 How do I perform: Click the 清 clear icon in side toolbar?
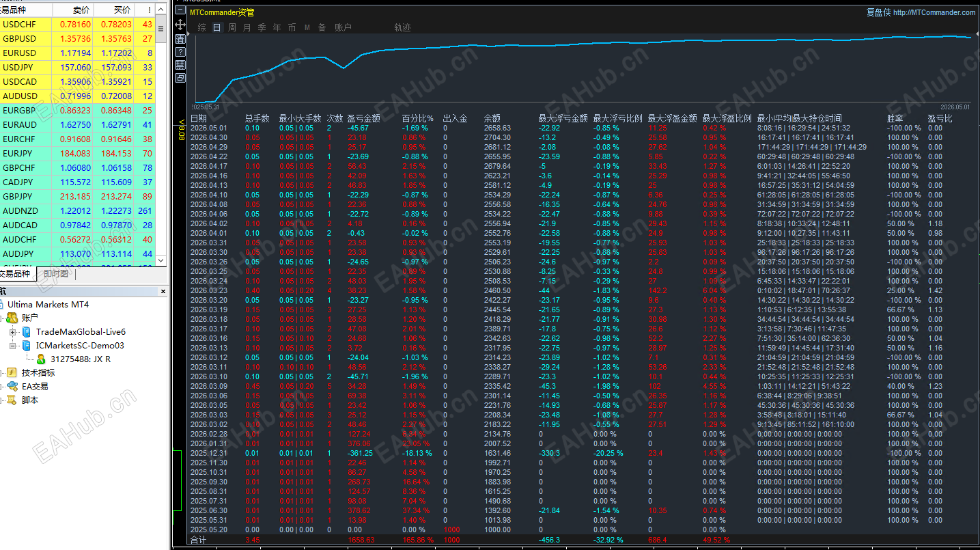[x=180, y=38]
